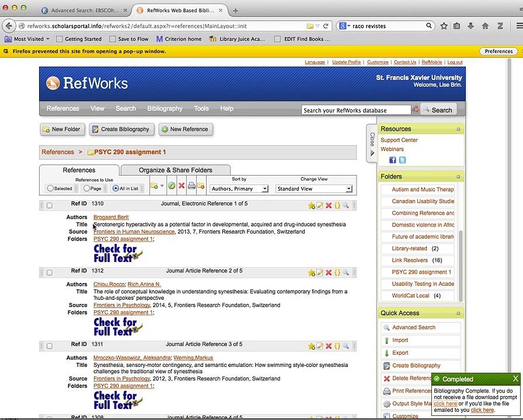The width and height of the screenshot is (523, 420).
Task: Select the 'All in List' radio button
Action: pos(116,188)
